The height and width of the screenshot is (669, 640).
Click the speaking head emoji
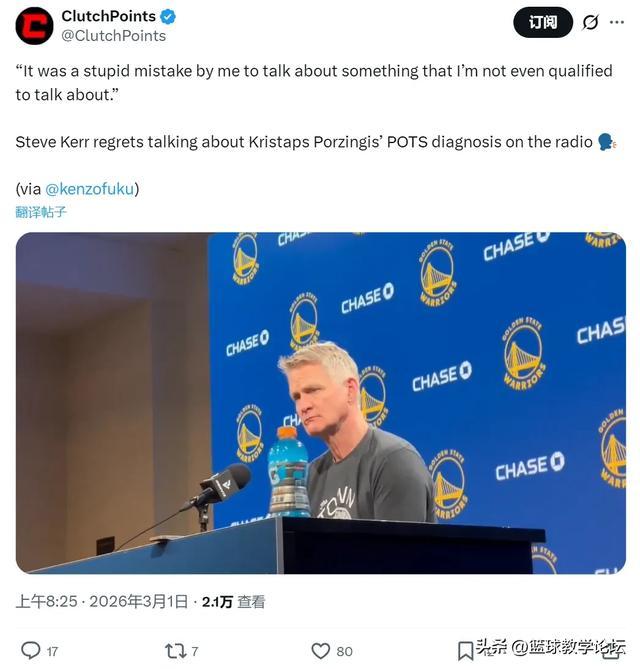tap(606, 142)
